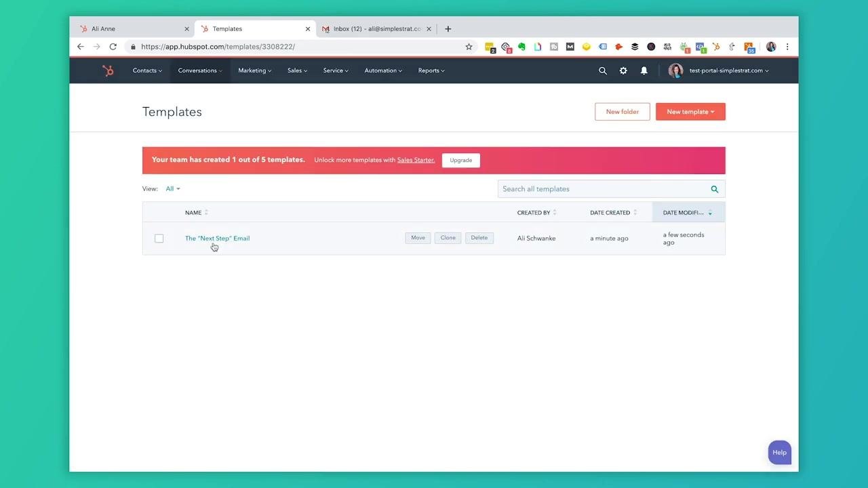Open HubSpot settings gear icon

pos(623,70)
